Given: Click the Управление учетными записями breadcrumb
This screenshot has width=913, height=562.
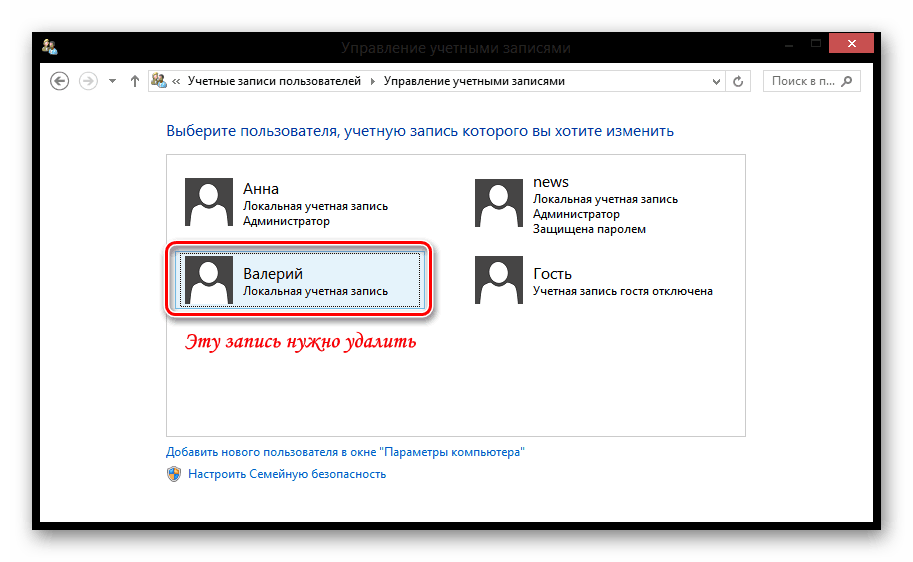Looking at the screenshot, I should [x=474, y=81].
